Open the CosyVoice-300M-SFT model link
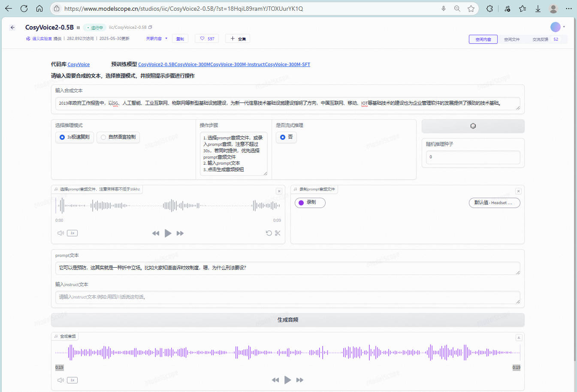Image resolution: width=577 pixels, height=392 pixels. (x=287, y=64)
